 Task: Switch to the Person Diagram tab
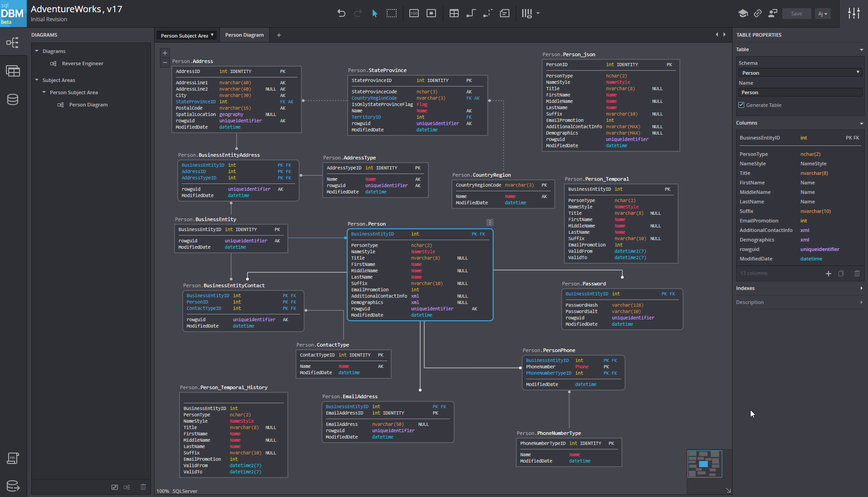click(244, 34)
